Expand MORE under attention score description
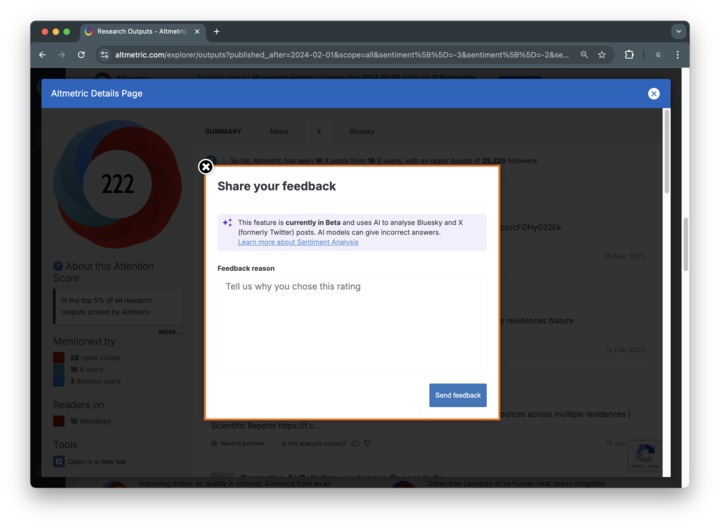The width and height of the screenshot is (720, 528). (169, 332)
